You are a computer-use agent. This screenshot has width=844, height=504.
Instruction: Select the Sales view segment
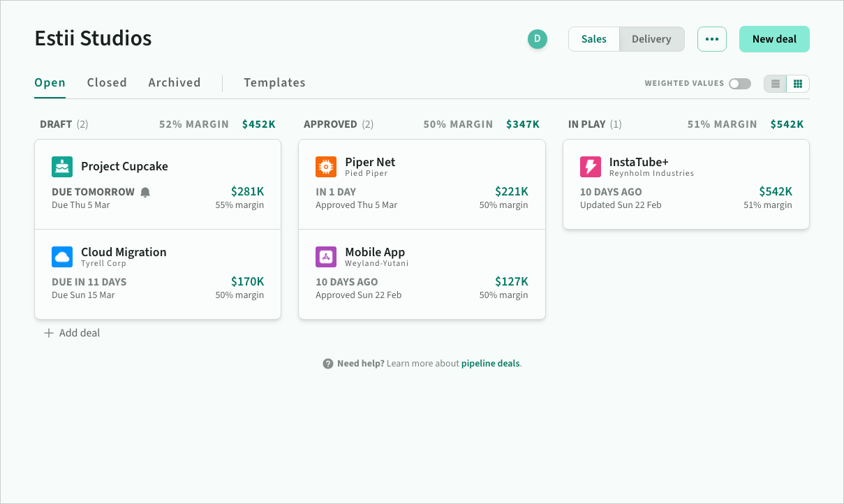(594, 39)
